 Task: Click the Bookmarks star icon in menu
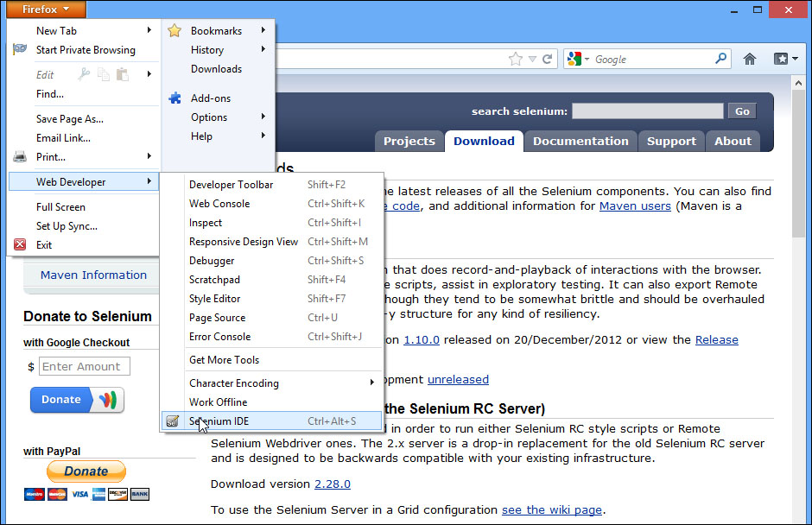[174, 31]
